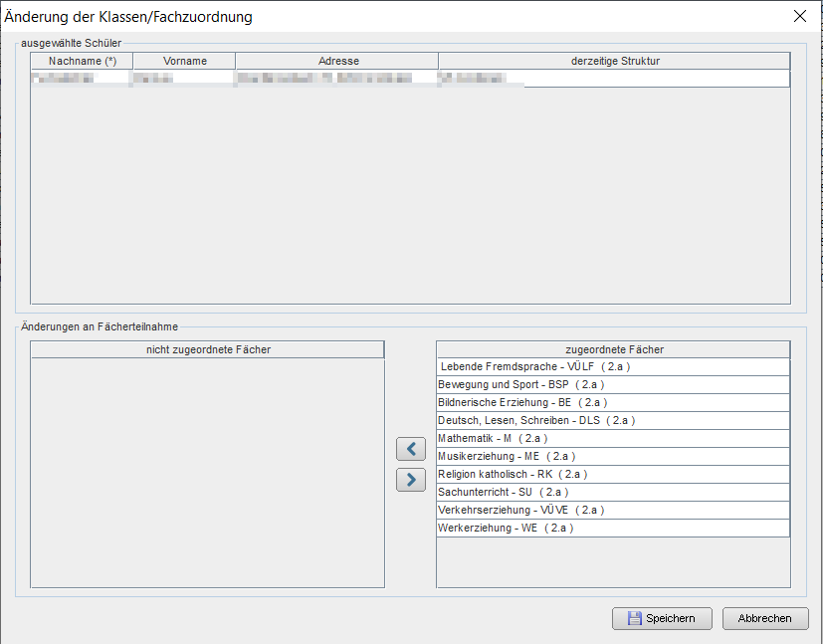Select Bewegung und Sport - BSP row
The image size is (823, 644).
click(521, 384)
